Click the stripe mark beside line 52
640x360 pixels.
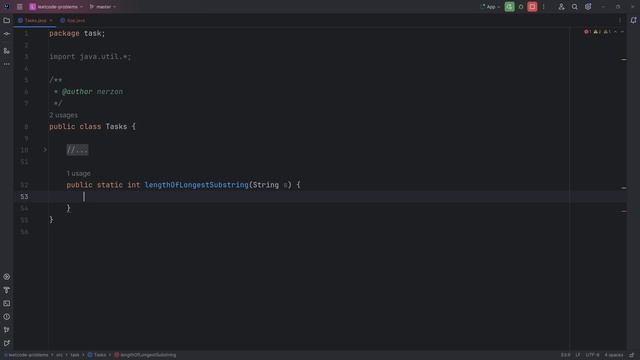pos(624,188)
